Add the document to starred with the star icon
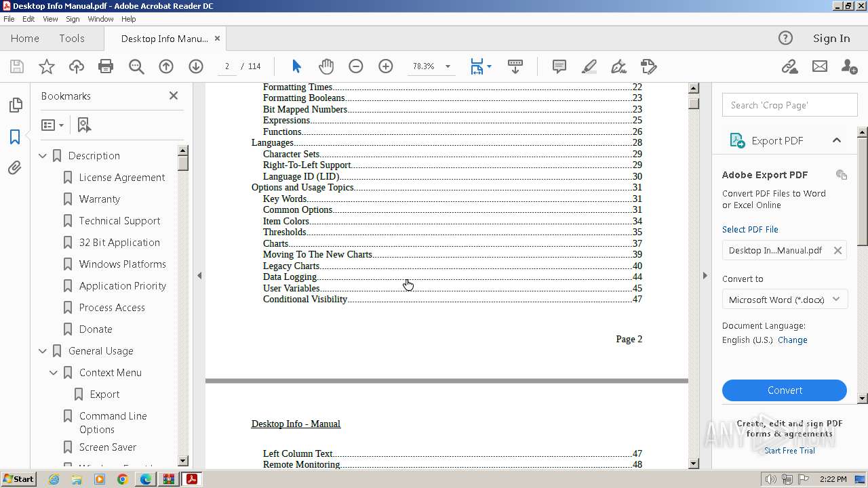 (x=47, y=66)
